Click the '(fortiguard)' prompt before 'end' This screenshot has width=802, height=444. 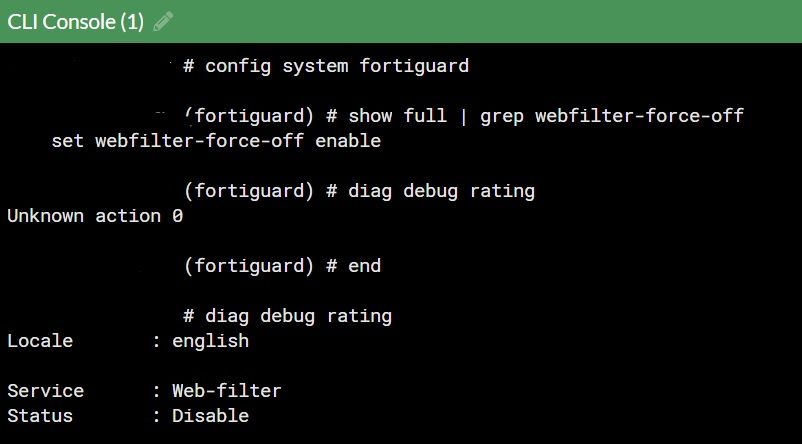coord(249,266)
